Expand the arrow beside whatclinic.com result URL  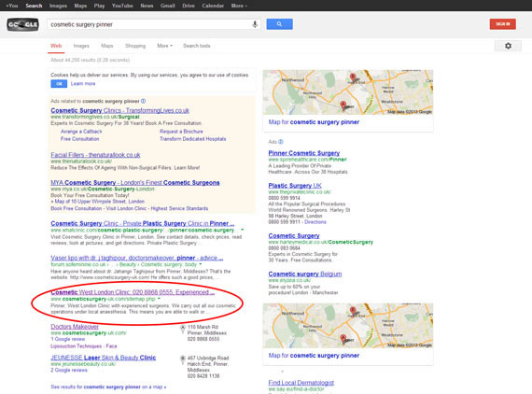click(x=243, y=230)
